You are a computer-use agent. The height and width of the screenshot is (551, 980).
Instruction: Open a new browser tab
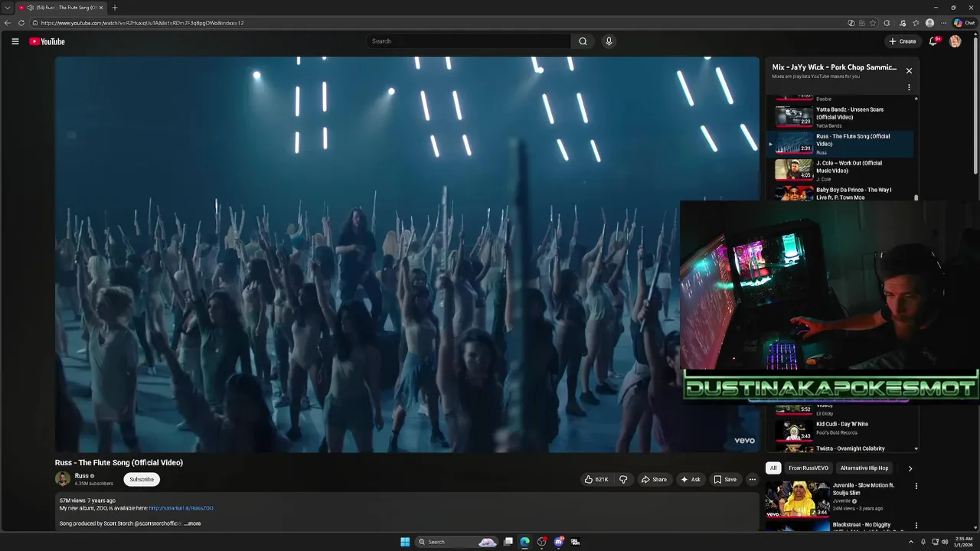click(115, 8)
